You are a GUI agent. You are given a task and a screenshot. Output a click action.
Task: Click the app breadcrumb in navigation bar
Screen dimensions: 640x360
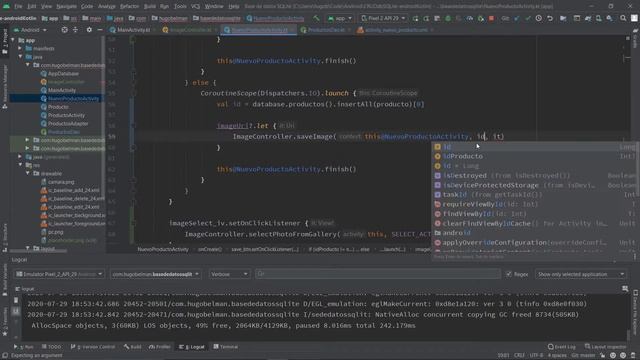(50, 18)
